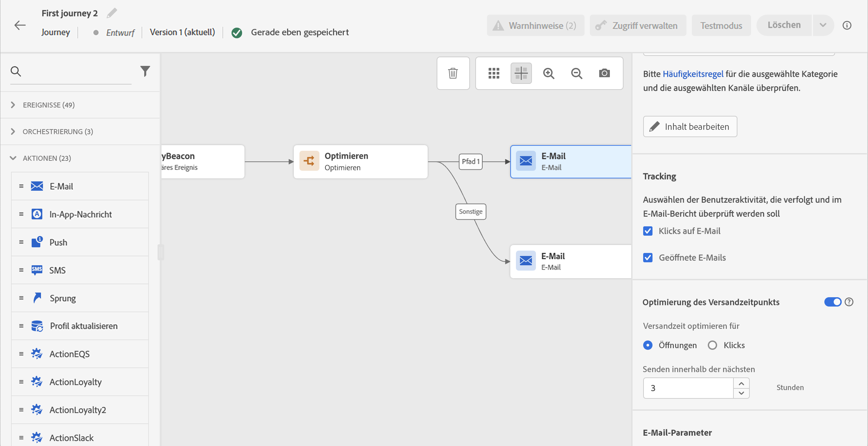
Task: Click the zoom in magnifier icon
Action: tap(549, 73)
